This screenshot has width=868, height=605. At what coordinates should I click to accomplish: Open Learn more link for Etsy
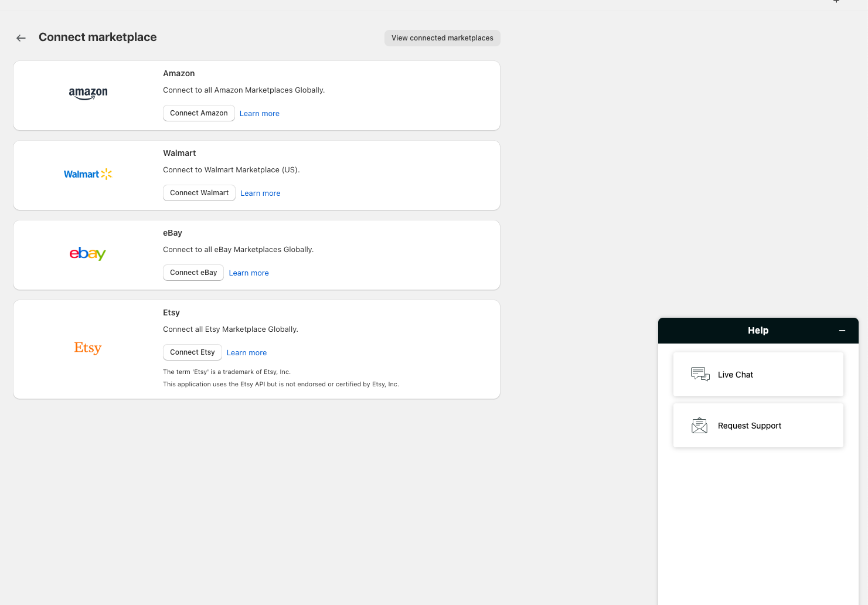coord(246,353)
